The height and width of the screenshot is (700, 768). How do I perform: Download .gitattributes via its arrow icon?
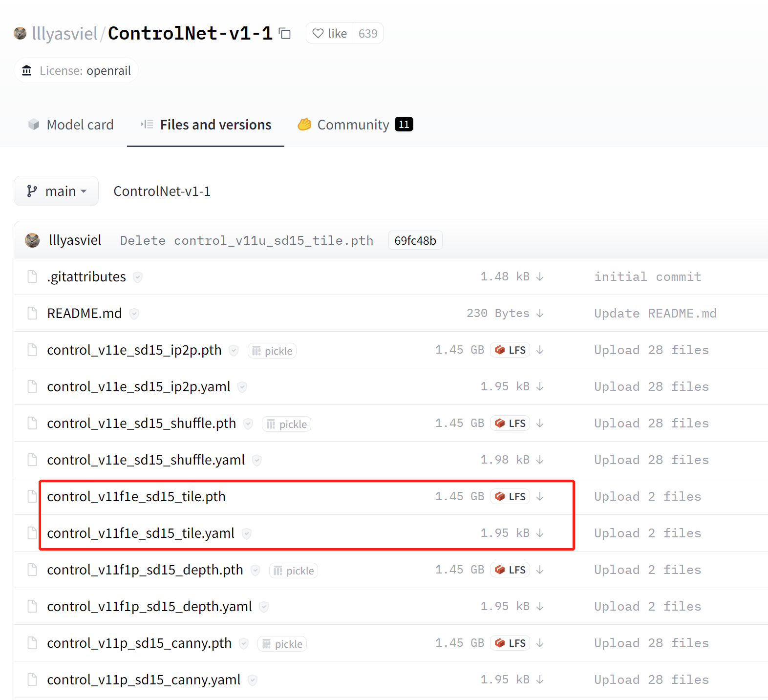(540, 276)
